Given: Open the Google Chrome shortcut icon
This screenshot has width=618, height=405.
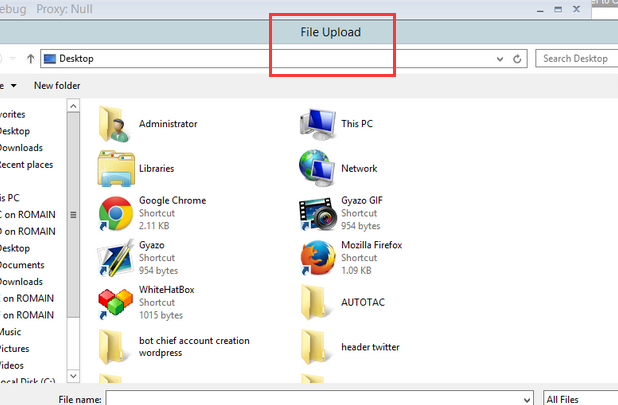Looking at the screenshot, I should (116, 212).
